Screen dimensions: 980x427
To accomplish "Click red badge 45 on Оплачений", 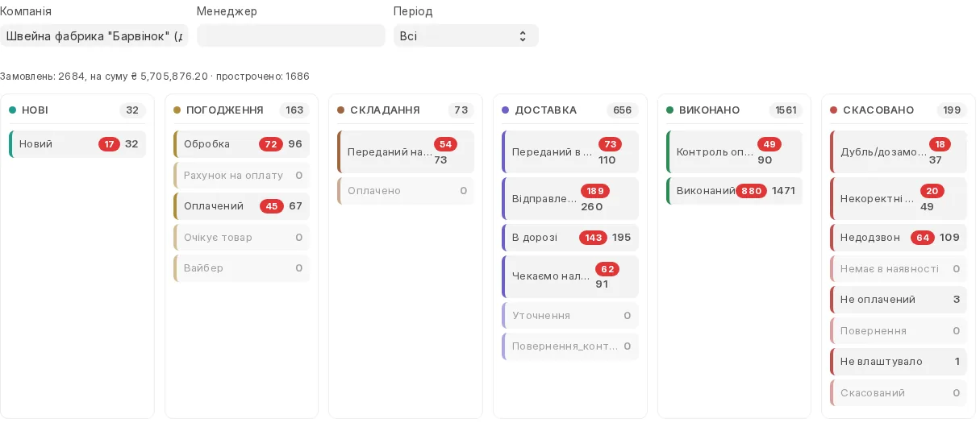I will (272, 206).
